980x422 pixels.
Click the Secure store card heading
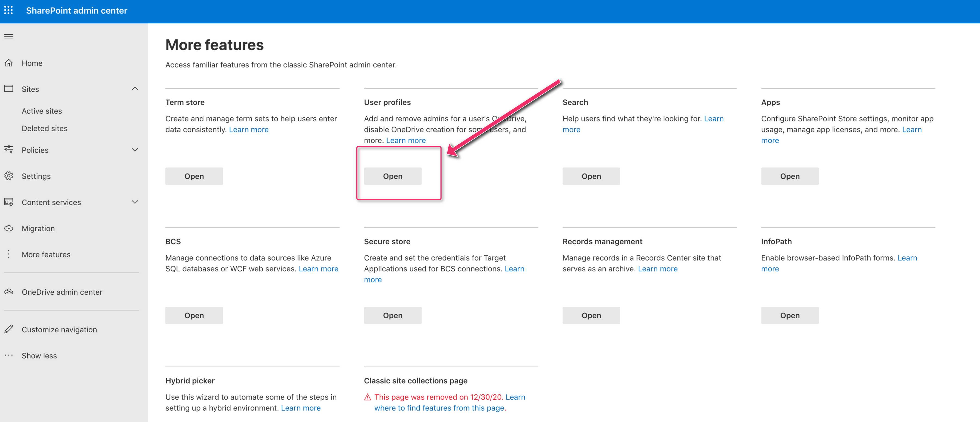point(387,241)
